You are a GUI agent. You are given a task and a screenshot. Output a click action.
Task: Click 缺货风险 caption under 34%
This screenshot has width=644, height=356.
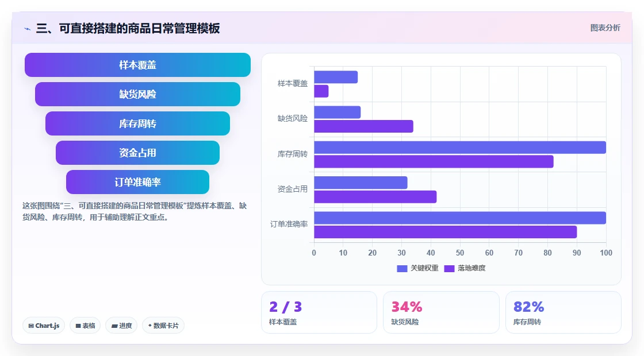pos(405,322)
